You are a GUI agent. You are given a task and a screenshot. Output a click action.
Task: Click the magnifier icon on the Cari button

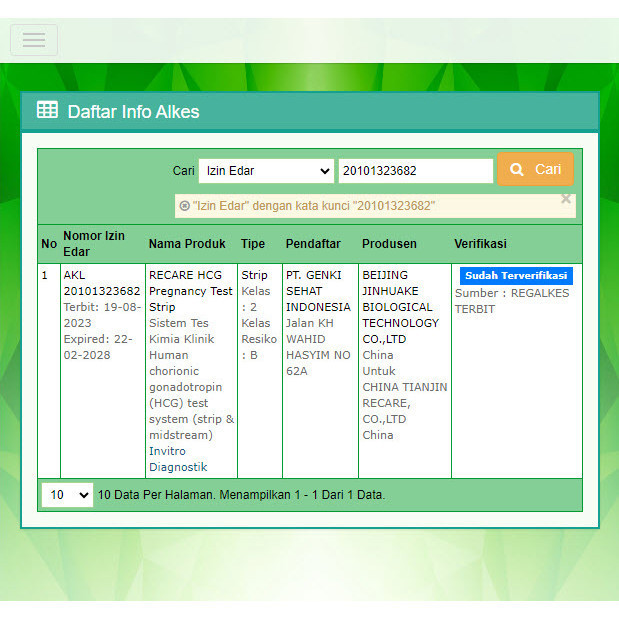pos(517,170)
